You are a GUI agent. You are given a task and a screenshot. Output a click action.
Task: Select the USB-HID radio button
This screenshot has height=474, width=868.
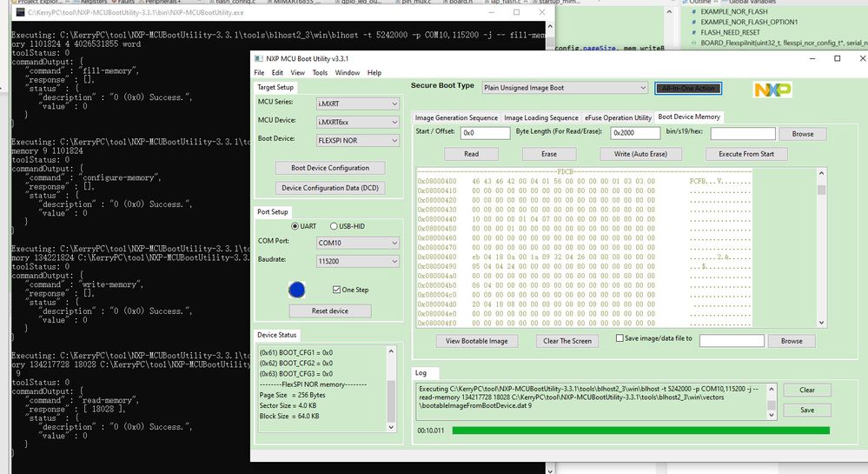click(334, 226)
